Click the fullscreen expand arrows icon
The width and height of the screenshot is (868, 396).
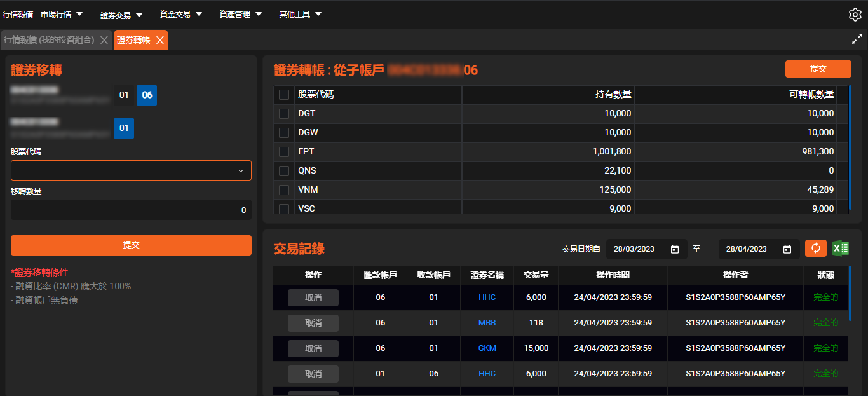point(857,39)
